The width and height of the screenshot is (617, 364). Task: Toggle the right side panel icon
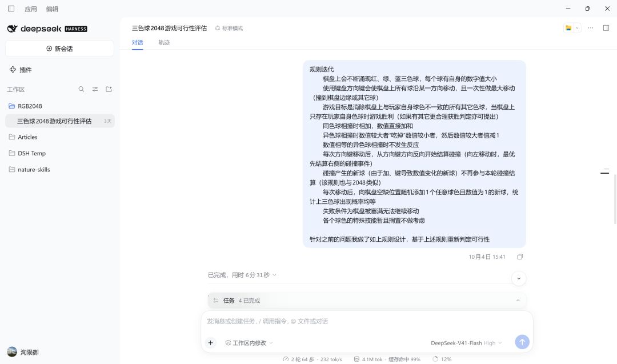[606, 28]
